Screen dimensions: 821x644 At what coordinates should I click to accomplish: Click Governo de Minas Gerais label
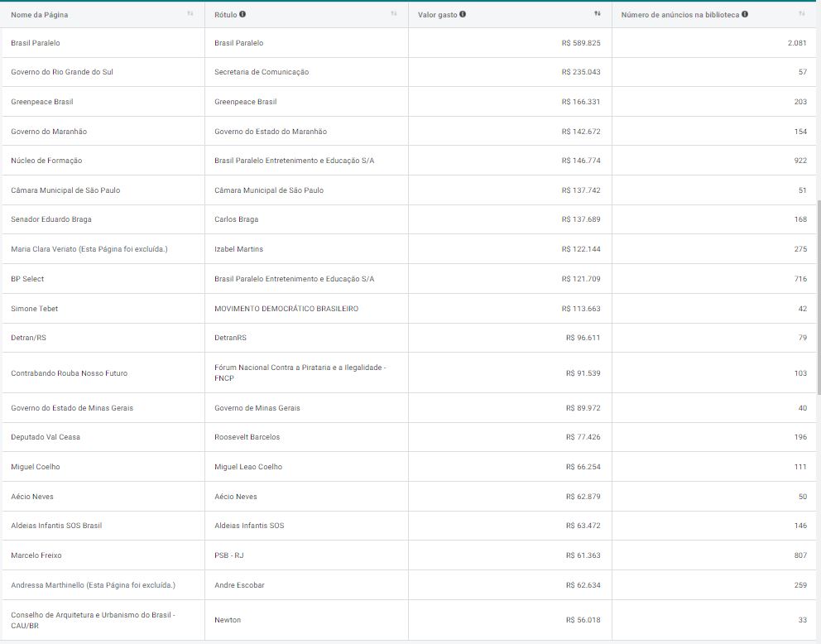pyautogui.click(x=257, y=407)
